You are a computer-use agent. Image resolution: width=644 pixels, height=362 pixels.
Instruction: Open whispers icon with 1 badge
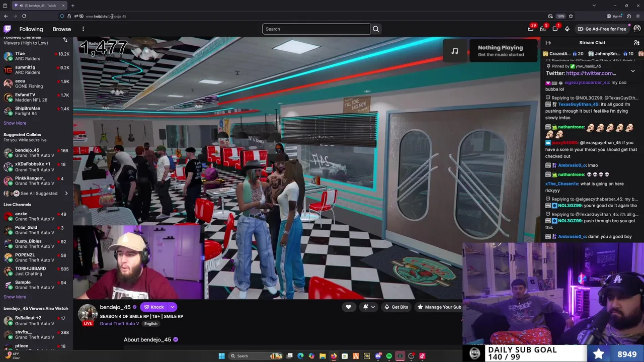555,29
